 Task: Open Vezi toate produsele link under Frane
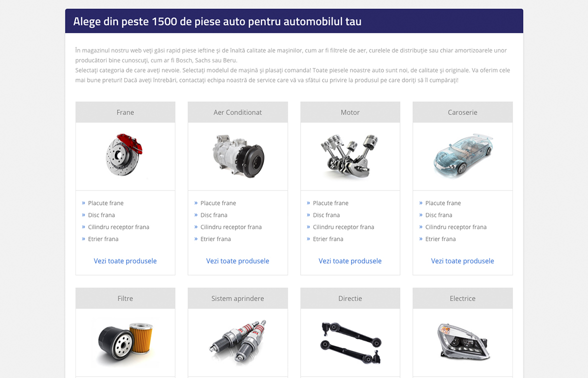pyautogui.click(x=125, y=261)
